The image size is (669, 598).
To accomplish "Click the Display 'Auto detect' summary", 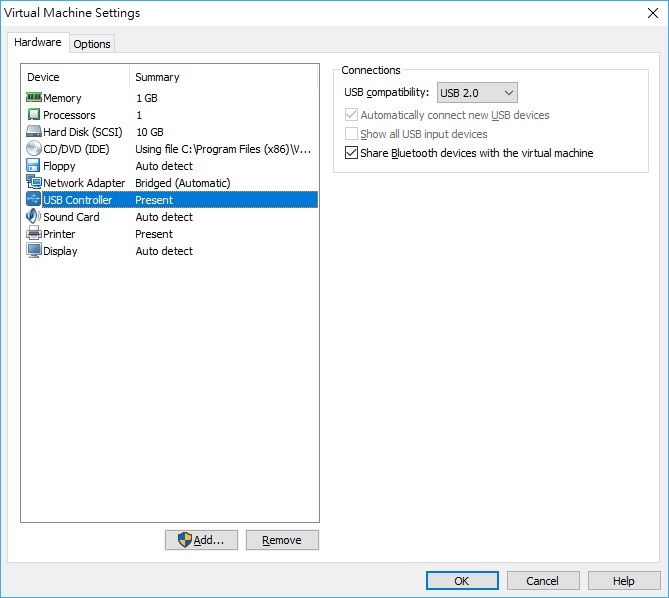I will 164,251.
